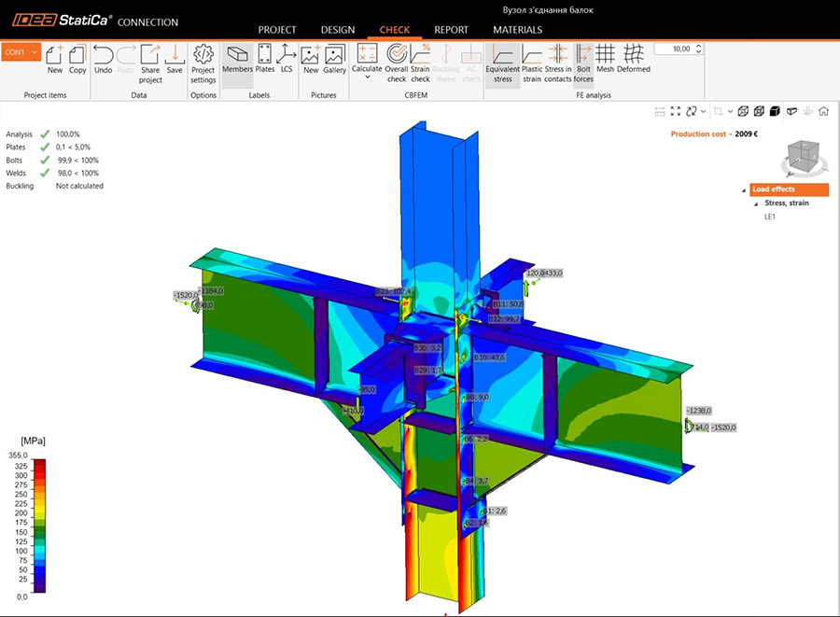Switch to the REPORT tab

click(x=451, y=30)
